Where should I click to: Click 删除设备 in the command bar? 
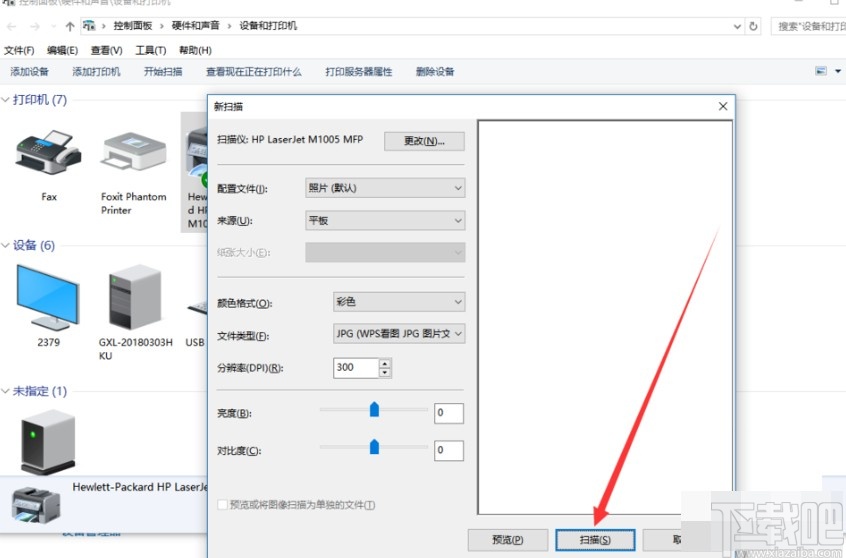(435, 71)
